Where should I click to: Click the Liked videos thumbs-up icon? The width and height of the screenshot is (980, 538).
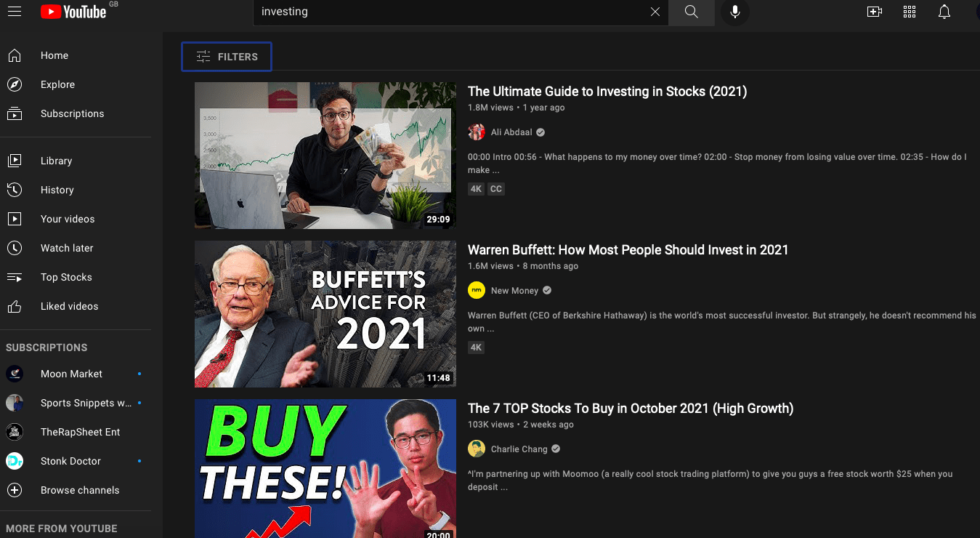click(x=15, y=306)
